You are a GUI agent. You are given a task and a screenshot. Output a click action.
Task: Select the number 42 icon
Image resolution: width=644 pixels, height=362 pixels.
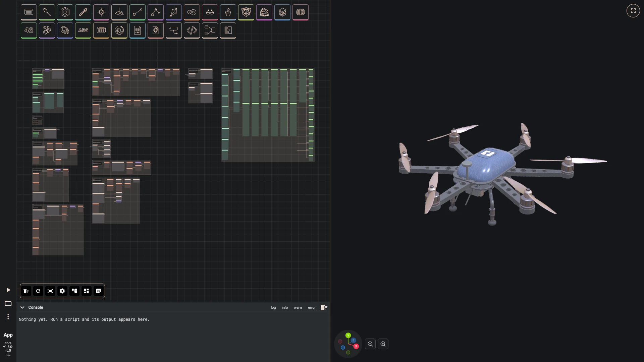pyautogui.click(x=29, y=31)
